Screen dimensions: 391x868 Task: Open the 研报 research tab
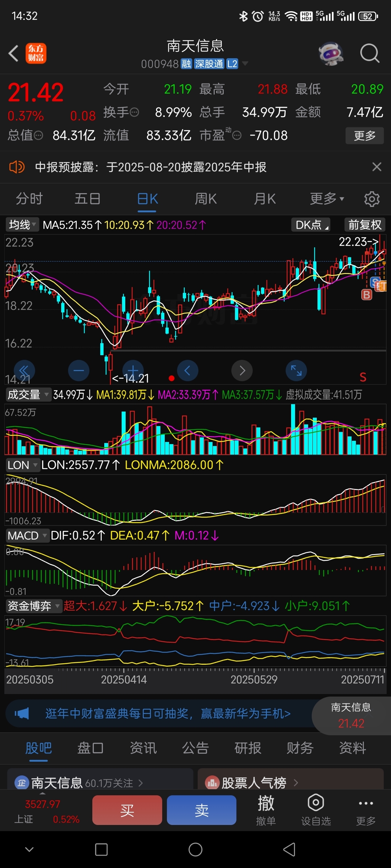point(248,748)
